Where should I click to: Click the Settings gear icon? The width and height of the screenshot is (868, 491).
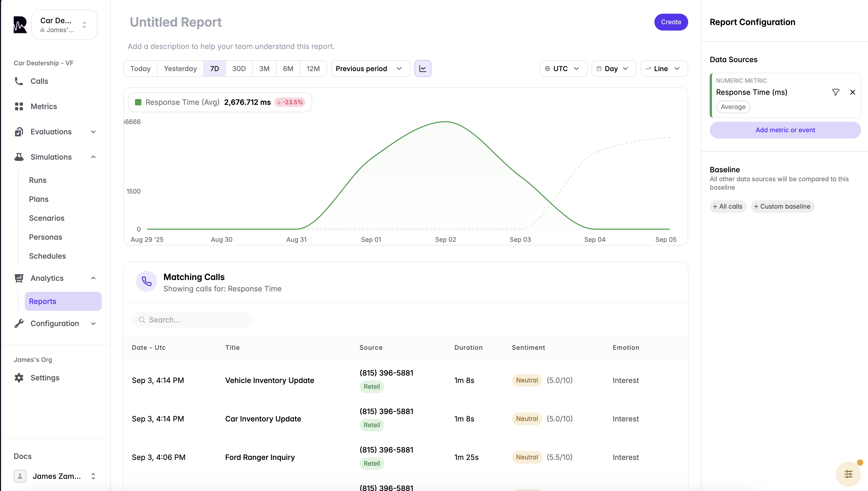(x=19, y=377)
